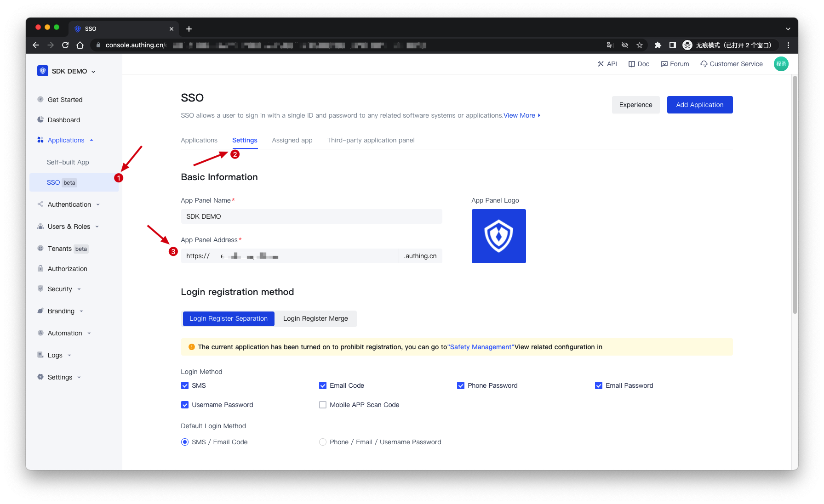Click the user avatar in header
Screen dimensions: 824x504
(781, 64)
